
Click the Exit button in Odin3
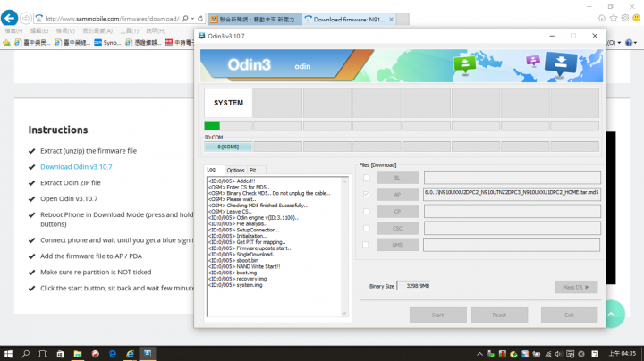(x=569, y=315)
